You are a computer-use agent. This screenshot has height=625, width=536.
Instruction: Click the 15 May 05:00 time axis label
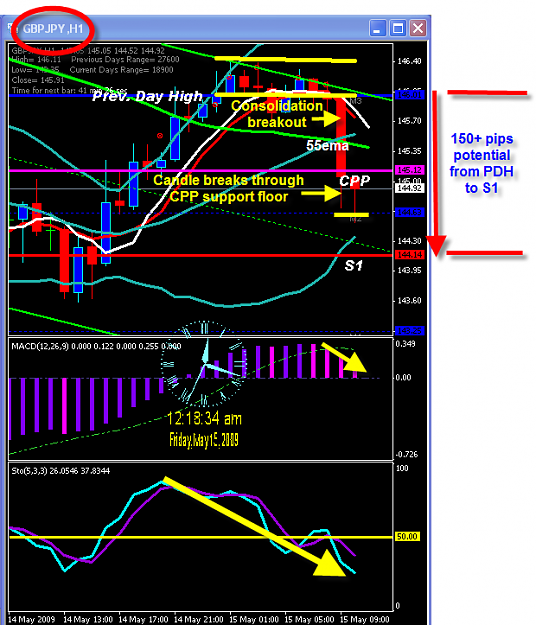[x=309, y=619]
